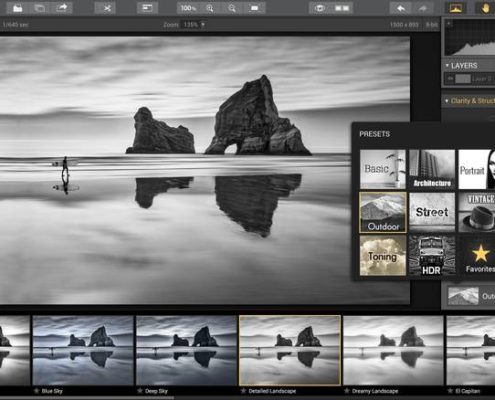Select the Layer 0 thumbnail in Layers
This screenshot has width=495, height=400.
pyautogui.click(x=463, y=79)
